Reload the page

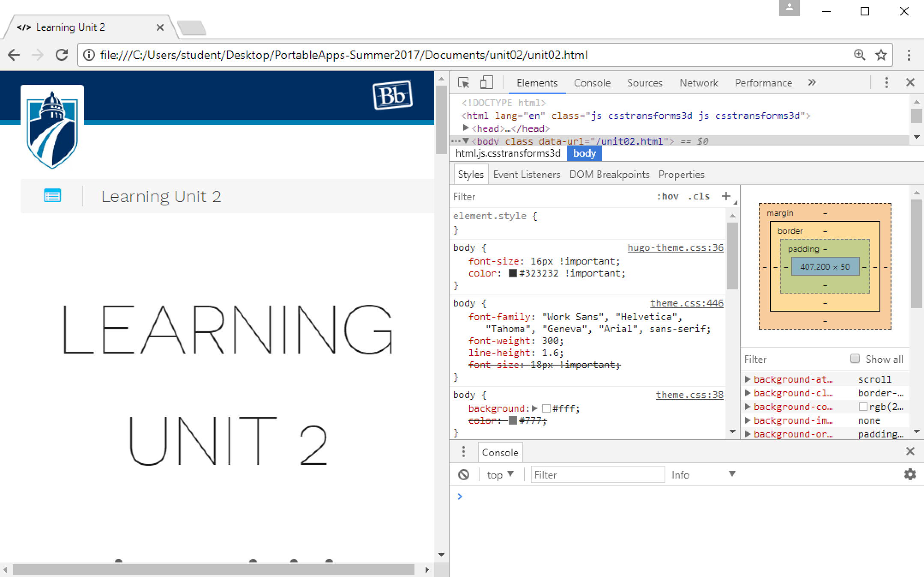[x=62, y=55]
